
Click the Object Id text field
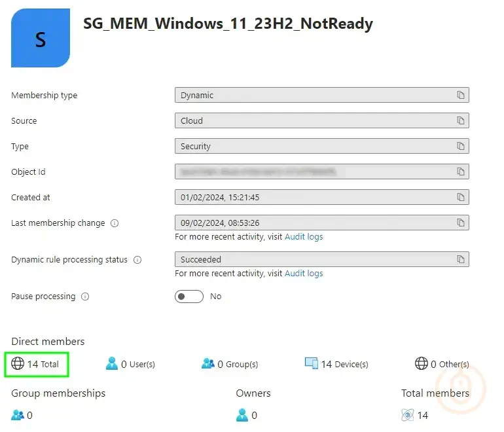(314, 172)
